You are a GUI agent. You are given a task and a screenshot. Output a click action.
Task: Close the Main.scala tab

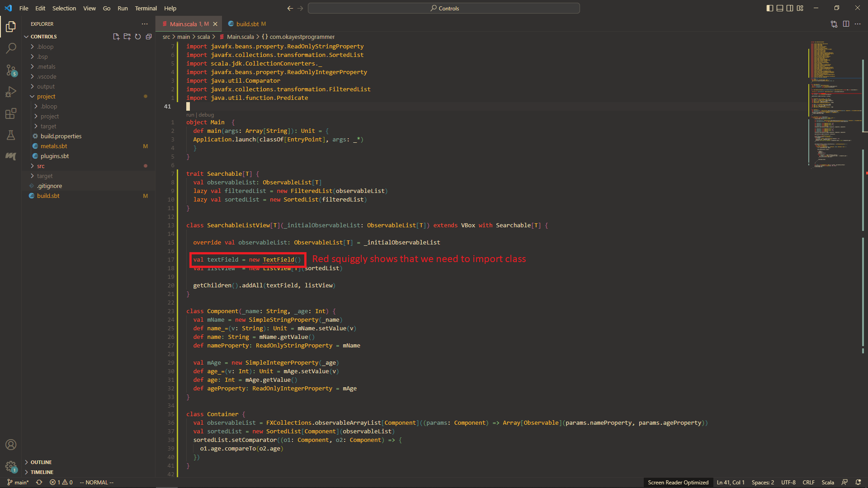(x=215, y=24)
